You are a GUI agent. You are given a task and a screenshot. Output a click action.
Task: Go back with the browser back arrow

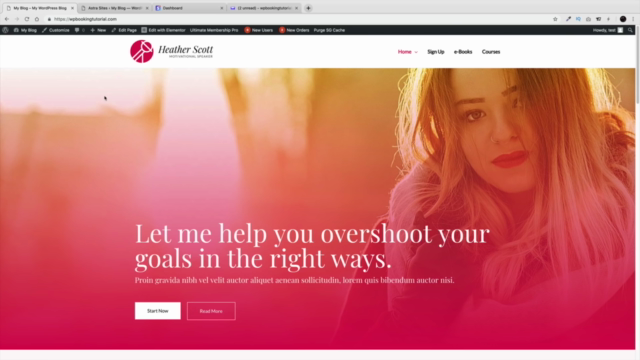[7, 19]
